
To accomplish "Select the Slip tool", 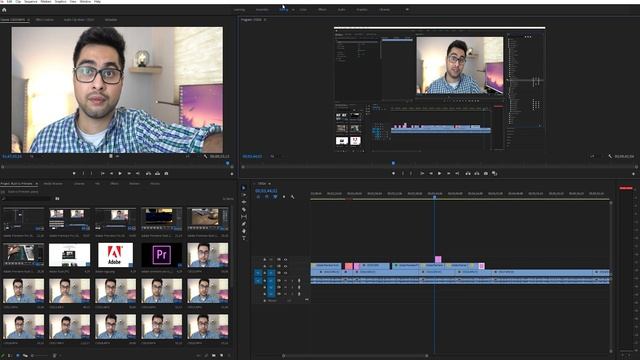I will click(x=244, y=216).
